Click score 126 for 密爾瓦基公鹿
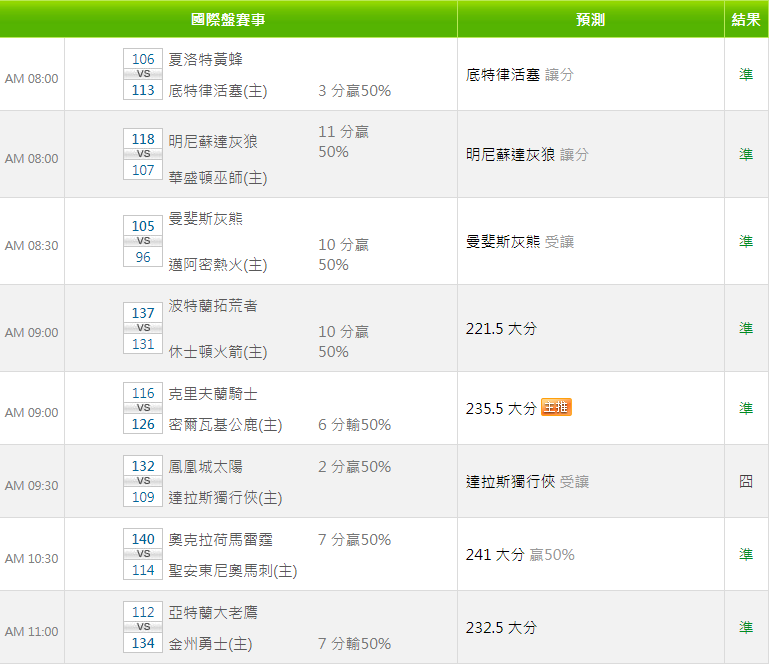The height and width of the screenshot is (664, 769). 143,424
